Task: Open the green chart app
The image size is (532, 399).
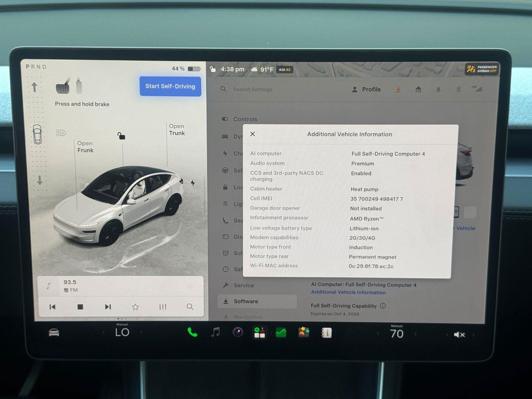Action: 281,332
